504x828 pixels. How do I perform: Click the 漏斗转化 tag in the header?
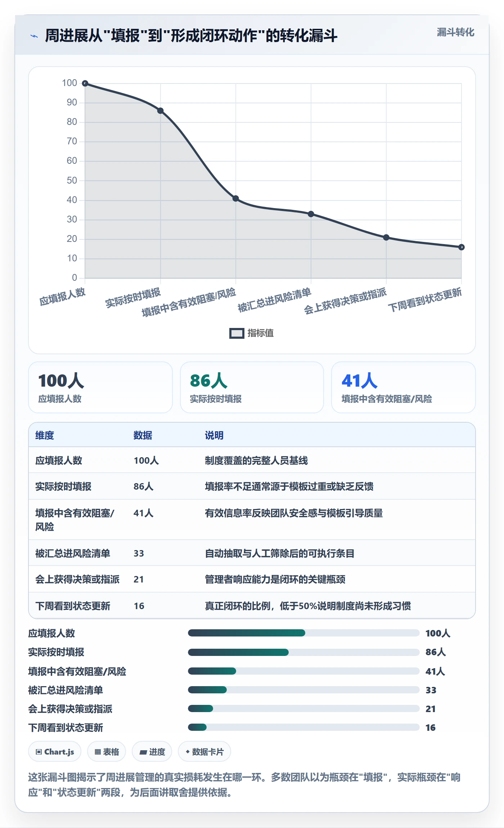tap(455, 32)
